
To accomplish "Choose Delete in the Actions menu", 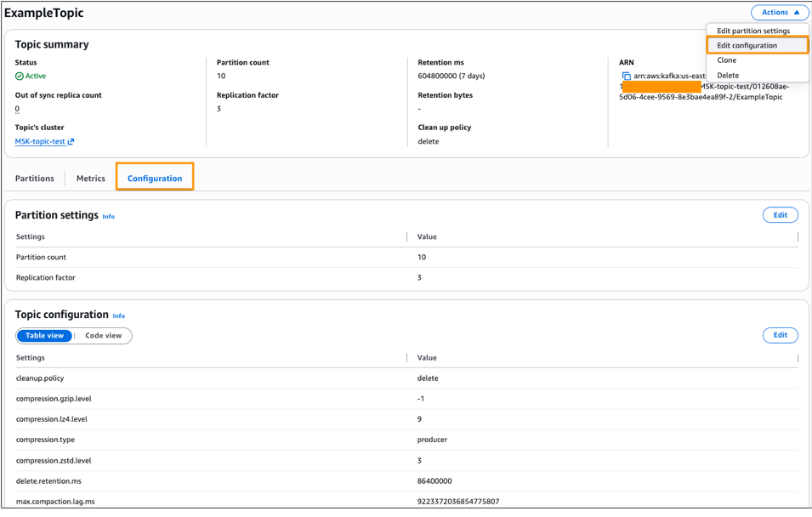I will coord(727,76).
